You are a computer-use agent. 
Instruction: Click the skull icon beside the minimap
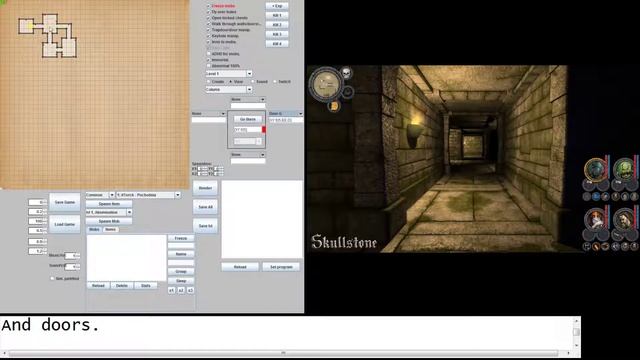tap(346, 73)
